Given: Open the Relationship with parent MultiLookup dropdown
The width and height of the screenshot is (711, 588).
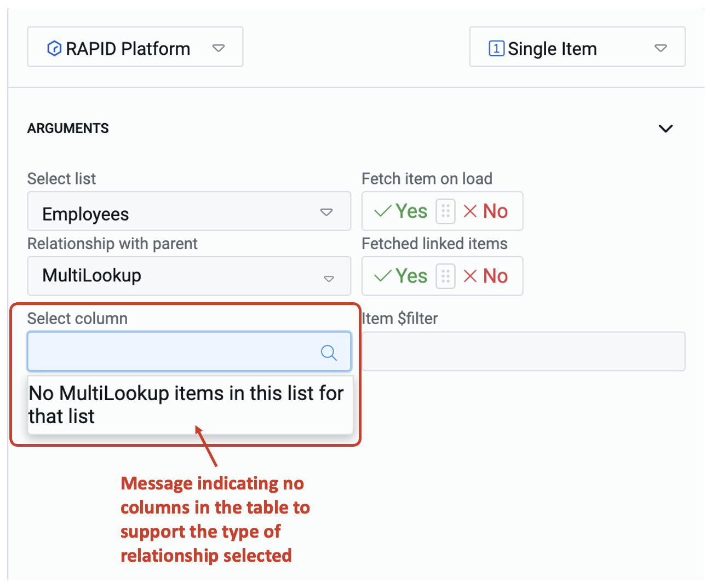Looking at the screenshot, I should tap(189, 276).
